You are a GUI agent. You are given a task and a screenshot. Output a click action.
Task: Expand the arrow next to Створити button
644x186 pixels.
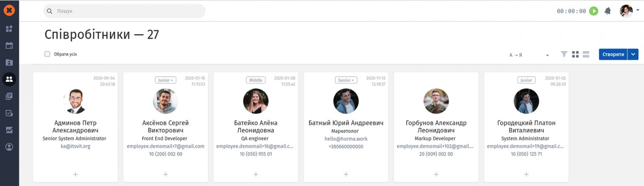(633, 54)
